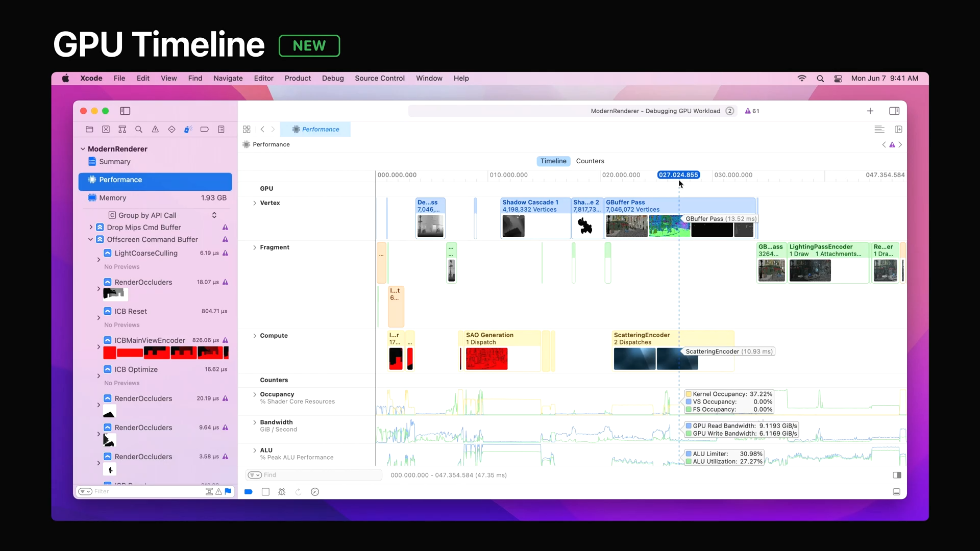Open the Breakpoint navigator icon
The width and height of the screenshot is (980, 551).
click(204, 130)
